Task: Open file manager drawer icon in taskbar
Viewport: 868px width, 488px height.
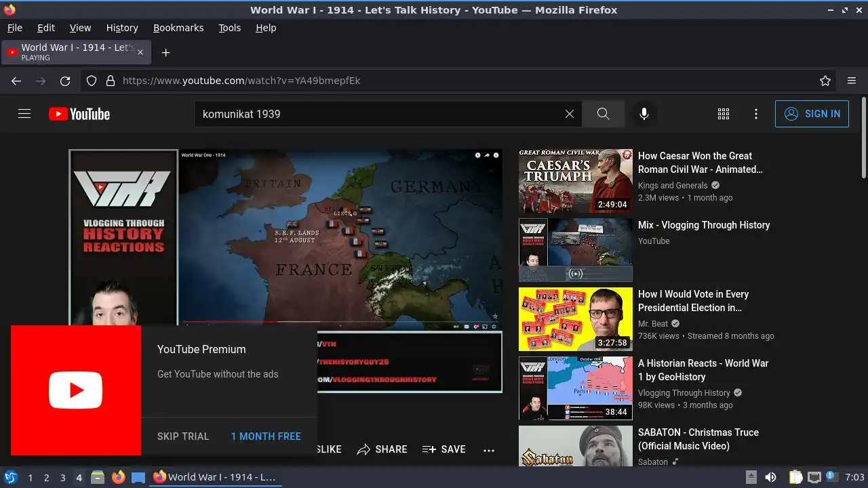Action: click(x=98, y=477)
